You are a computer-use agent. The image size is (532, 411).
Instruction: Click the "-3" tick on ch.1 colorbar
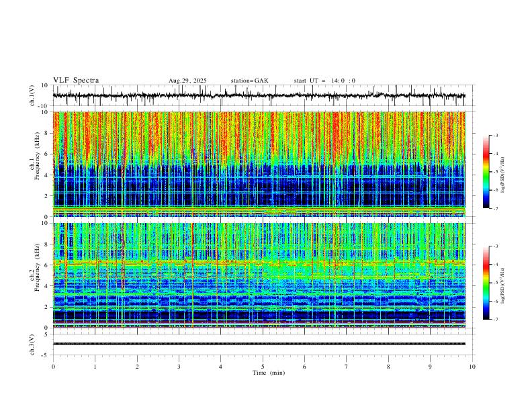(x=495, y=135)
